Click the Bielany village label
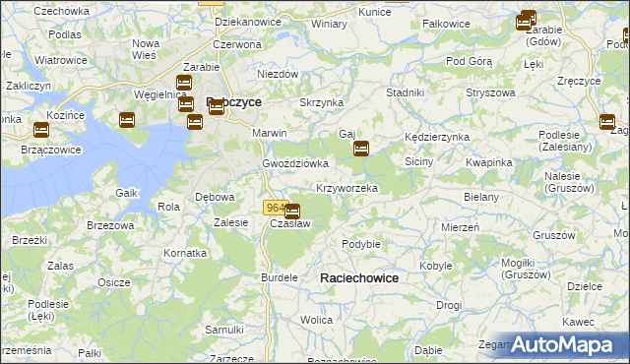630x364 pixels. [481, 197]
